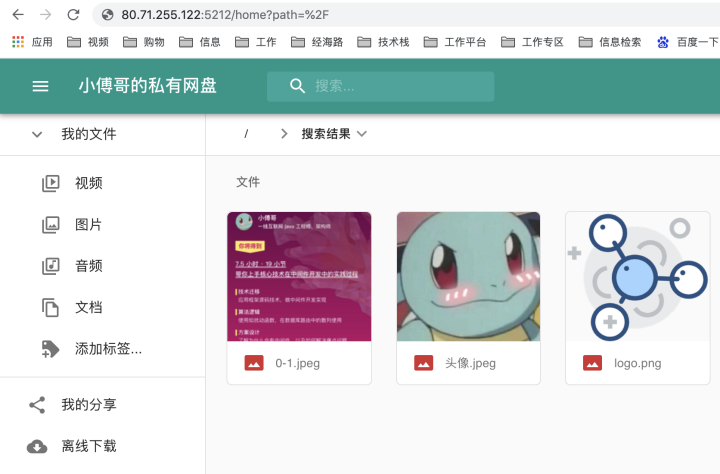Click image type icon of 0-1.jpeg
The image size is (720, 474).
point(254,363)
